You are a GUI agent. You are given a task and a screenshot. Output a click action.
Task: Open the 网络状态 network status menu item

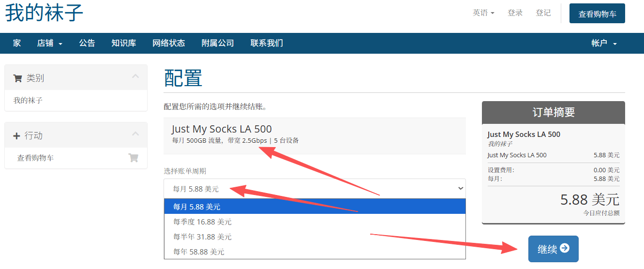[x=169, y=43]
